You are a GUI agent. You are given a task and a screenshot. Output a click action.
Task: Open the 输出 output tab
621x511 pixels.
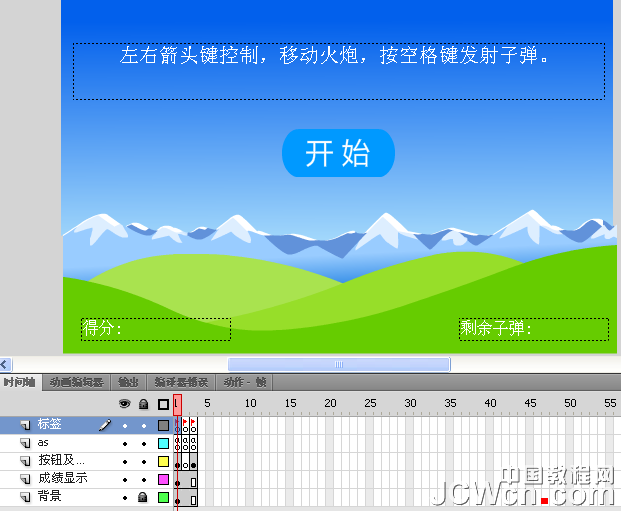[128, 382]
